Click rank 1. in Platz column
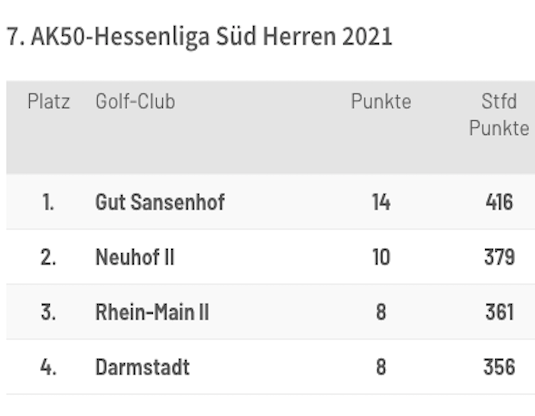Image resolution: width=535 pixels, height=416 pixels. click(x=48, y=202)
